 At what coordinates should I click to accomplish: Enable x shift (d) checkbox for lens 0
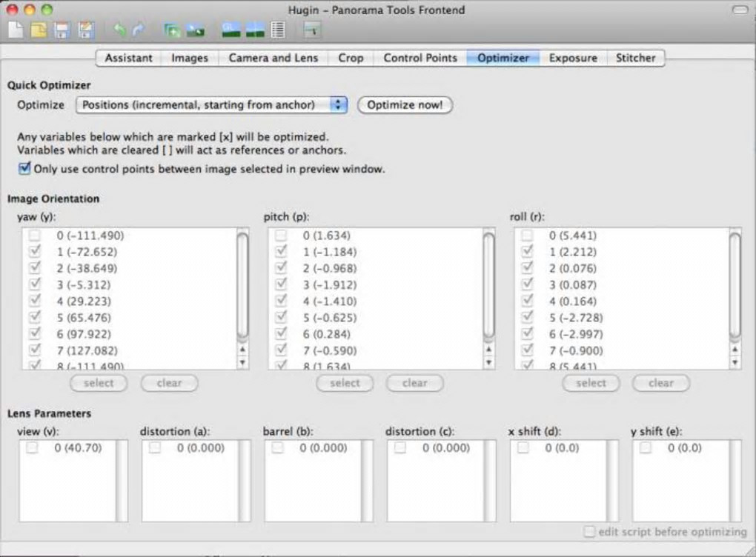click(x=523, y=447)
